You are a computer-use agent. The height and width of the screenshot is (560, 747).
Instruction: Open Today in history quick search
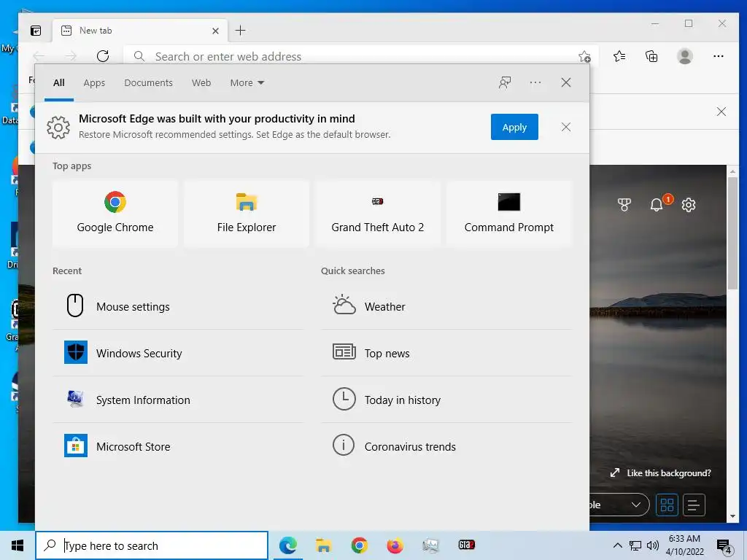coord(446,400)
